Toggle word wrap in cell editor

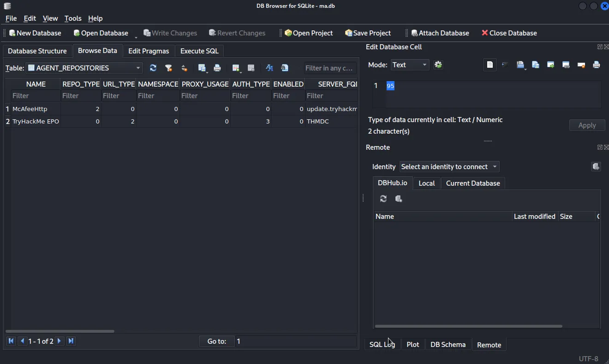pos(505,65)
